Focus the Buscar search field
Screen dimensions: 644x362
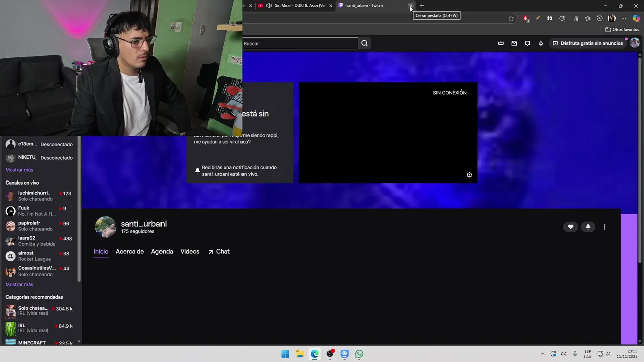(300, 43)
